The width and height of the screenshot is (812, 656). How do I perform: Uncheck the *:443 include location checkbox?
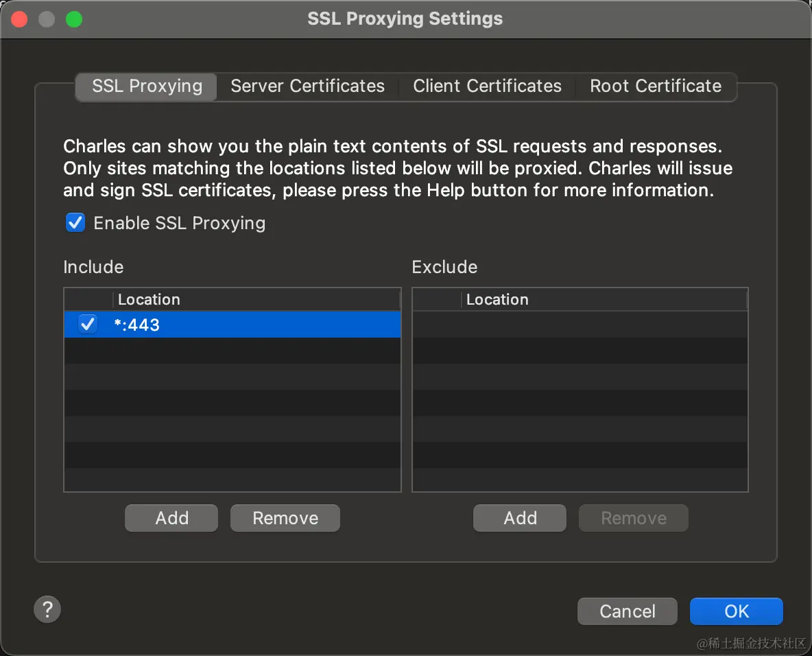click(88, 324)
